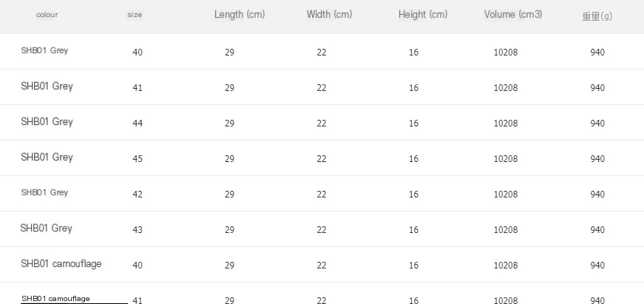The width and height of the screenshot is (644, 304).
Task: Click the Height (cm) column header
Action: (423, 14)
